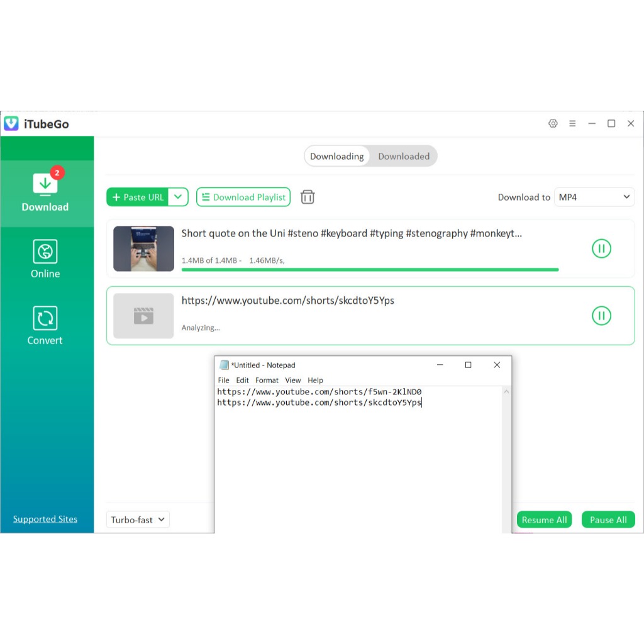Viewport: 644px width, 644px height.
Task: Open Notepad Edit menu
Action: point(242,380)
